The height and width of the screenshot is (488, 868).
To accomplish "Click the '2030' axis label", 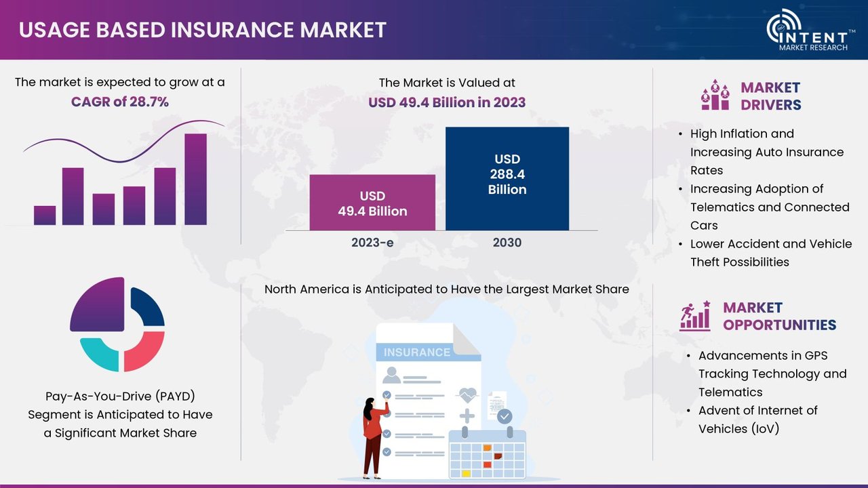I will click(x=507, y=242).
